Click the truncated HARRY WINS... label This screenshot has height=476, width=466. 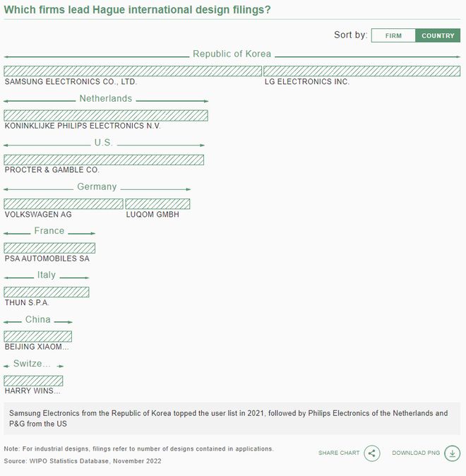pyautogui.click(x=32, y=391)
